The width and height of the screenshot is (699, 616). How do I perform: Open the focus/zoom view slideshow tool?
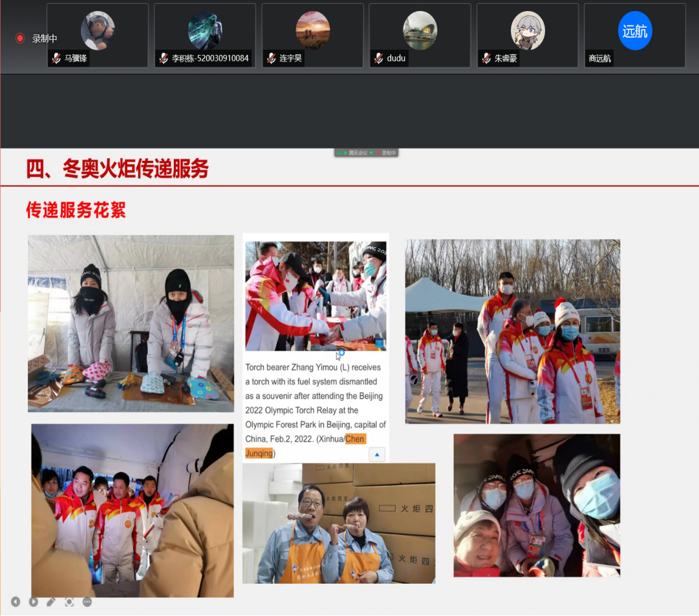[x=69, y=602]
